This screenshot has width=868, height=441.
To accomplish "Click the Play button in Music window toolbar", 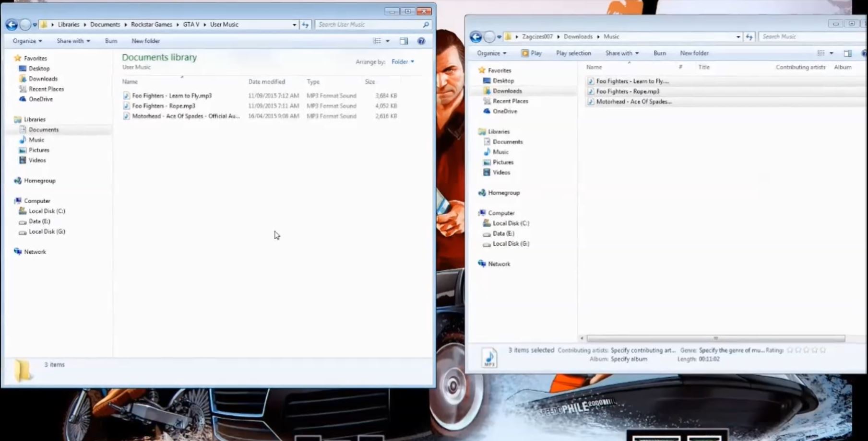I will tap(532, 53).
